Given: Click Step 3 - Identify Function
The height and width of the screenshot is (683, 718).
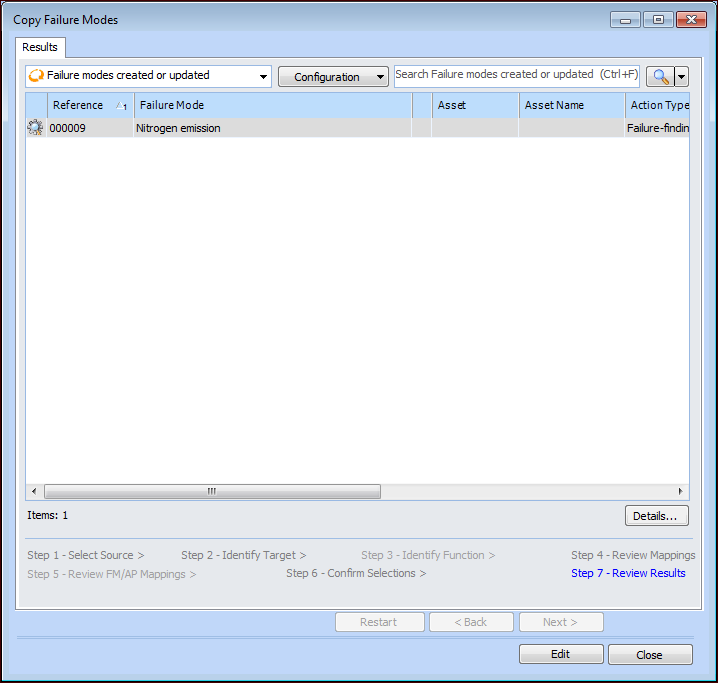Looking at the screenshot, I should point(428,555).
